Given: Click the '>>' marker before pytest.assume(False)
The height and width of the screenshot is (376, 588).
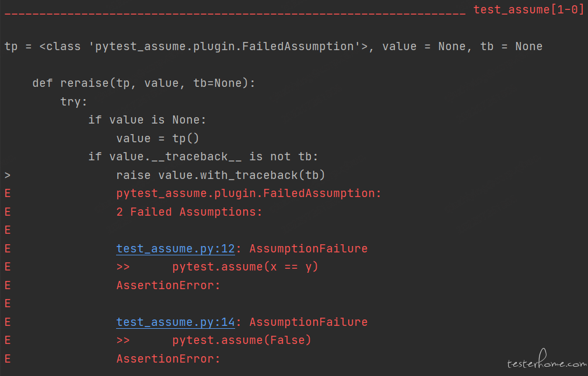Looking at the screenshot, I should tap(123, 340).
